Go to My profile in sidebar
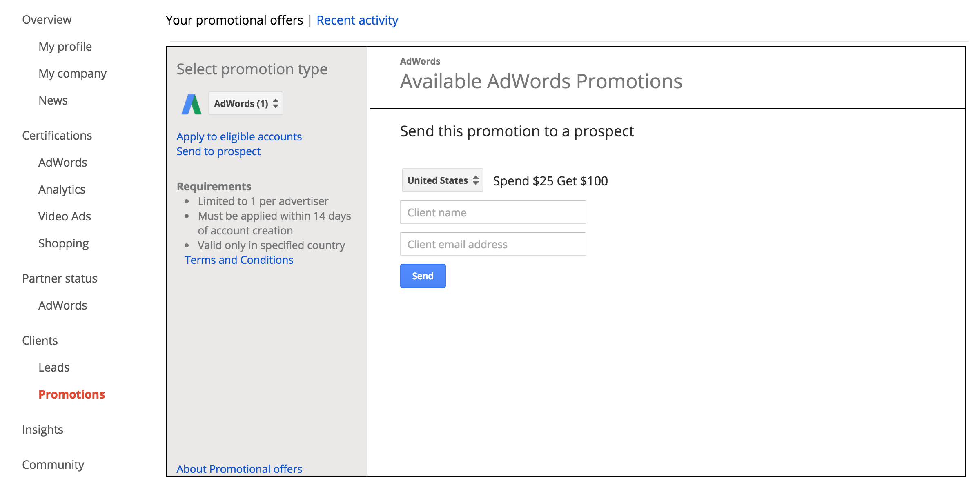980x490 pixels. click(65, 47)
